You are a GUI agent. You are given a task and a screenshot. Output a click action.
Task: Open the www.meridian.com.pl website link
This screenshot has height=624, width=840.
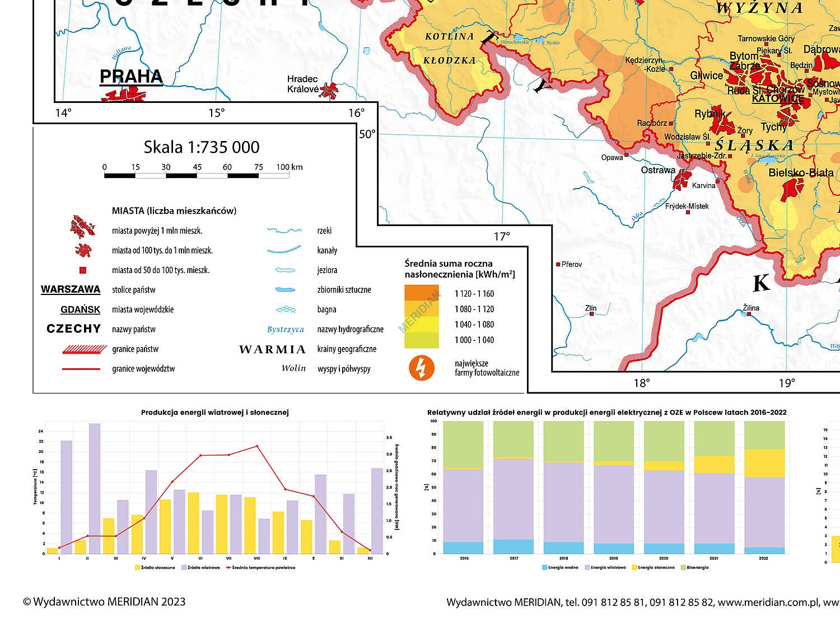[x=769, y=602]
